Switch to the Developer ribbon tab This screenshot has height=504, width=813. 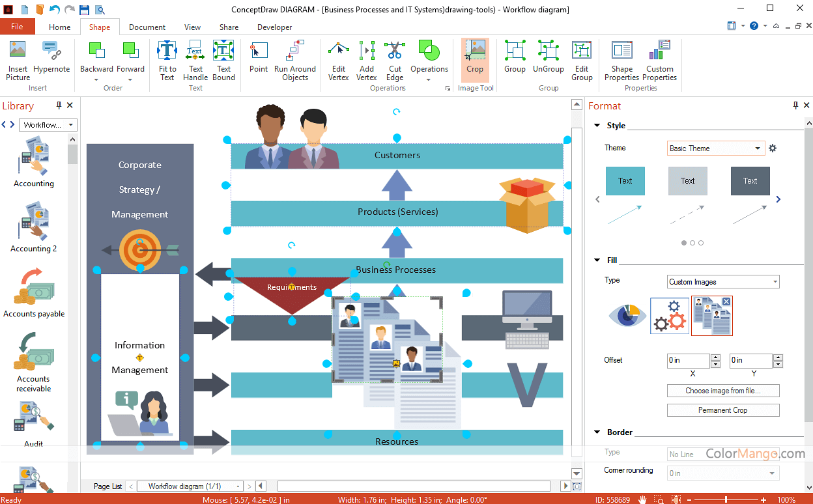coord(274,27)
